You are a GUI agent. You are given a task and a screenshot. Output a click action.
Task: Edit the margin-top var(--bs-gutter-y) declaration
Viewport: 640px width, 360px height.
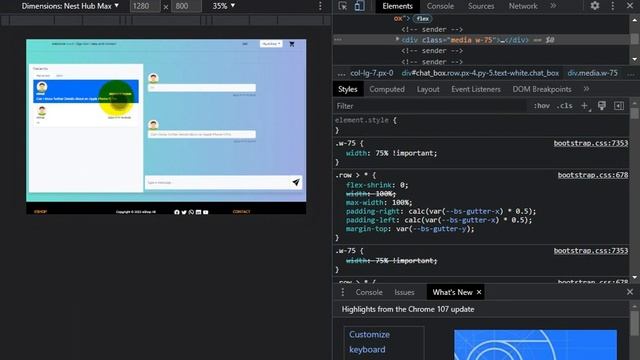410,229
